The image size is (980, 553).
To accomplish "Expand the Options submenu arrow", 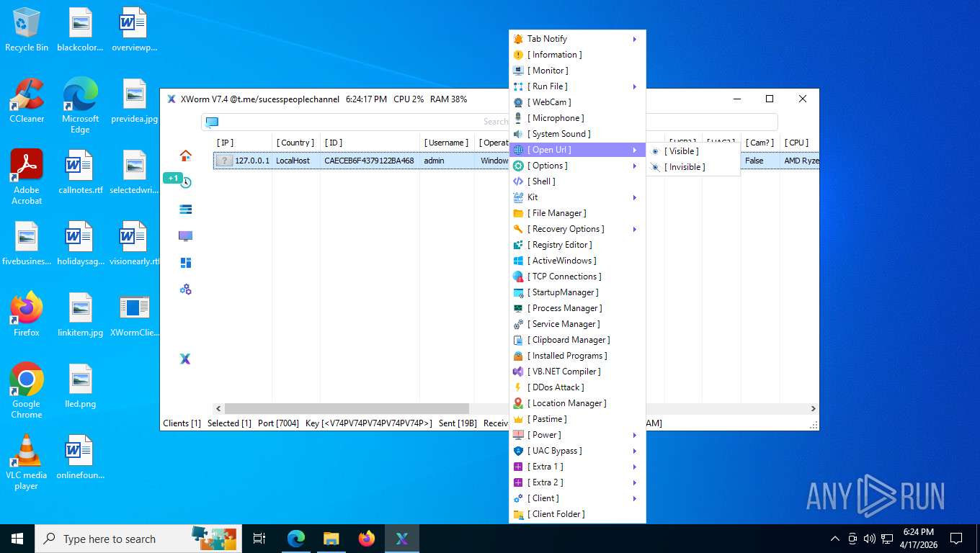I will pyautogui.click(x=635, y=166).
